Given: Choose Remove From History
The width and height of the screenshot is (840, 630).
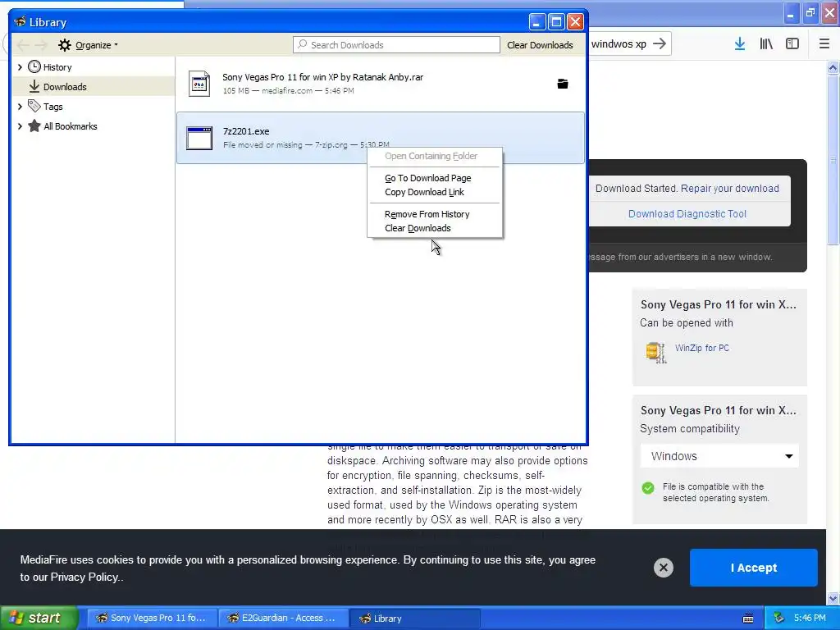Looking at the screenshot, I should (x=427, y=214).
